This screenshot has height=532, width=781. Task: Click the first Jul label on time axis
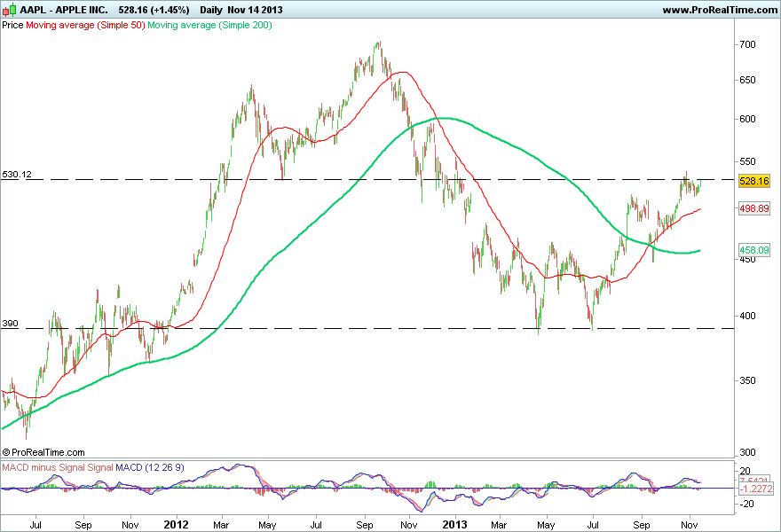pyautogui.click(x=35, y=525)
